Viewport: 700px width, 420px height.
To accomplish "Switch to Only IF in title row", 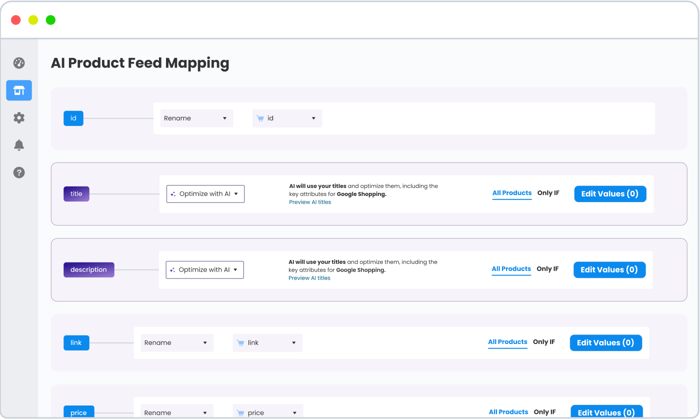I will coord(548,193).
